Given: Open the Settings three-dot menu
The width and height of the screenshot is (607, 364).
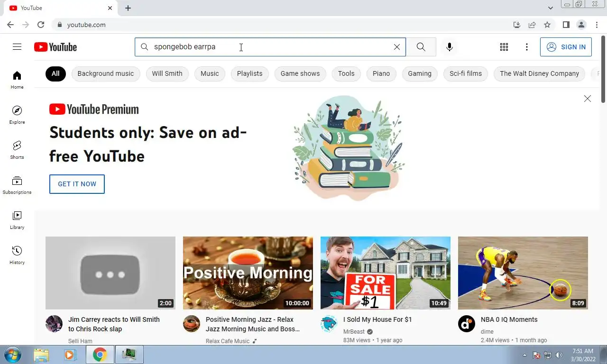Looking at the screenshot, I should (x=527, y=47).
